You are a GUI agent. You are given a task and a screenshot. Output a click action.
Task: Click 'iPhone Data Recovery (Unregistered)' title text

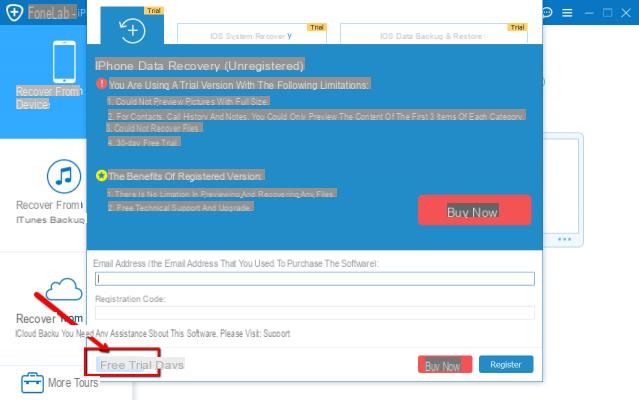pyautogui.click(x=199, y=66)
